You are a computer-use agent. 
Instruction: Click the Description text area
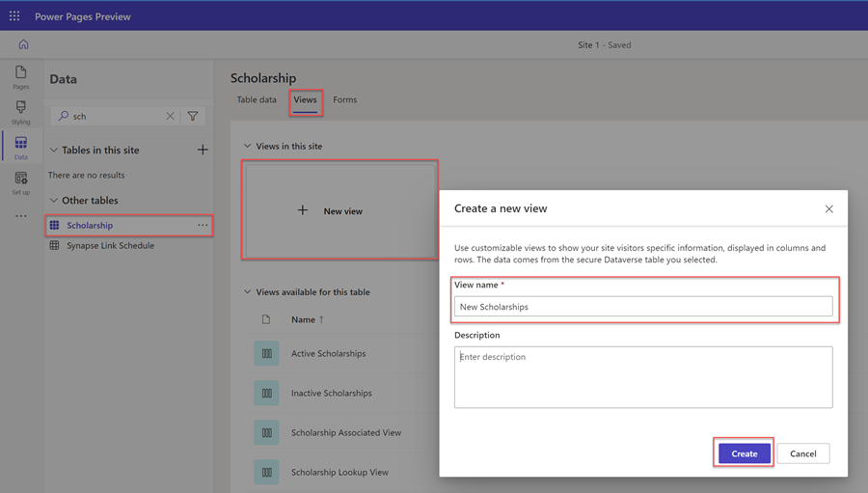coord(643,377)
